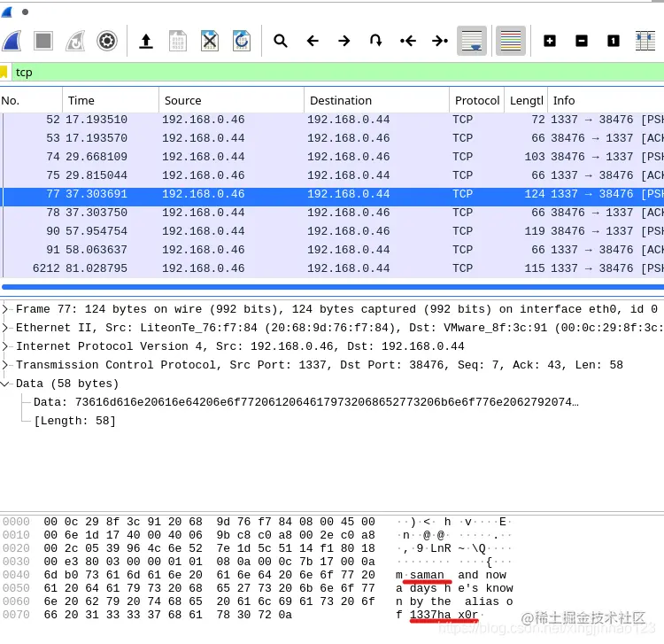This screenshot has width=664, height=644.
Task: Select the [Length: 58] line
Action: [x=74, y=421]
